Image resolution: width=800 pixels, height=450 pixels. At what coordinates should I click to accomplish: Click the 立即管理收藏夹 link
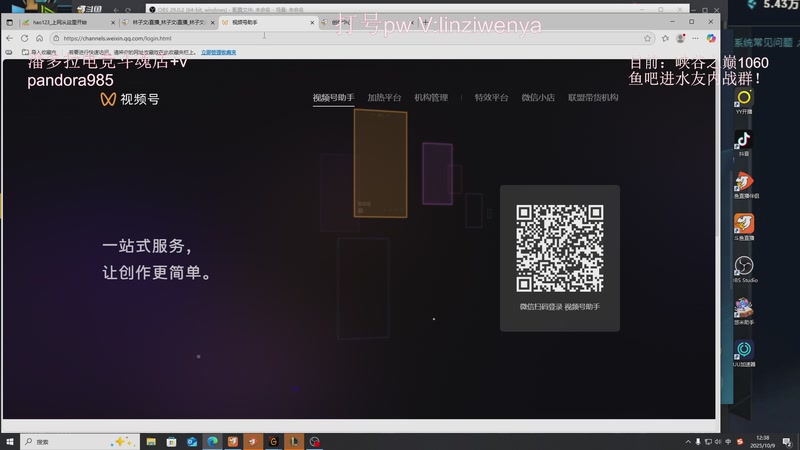tap(218, 52)
